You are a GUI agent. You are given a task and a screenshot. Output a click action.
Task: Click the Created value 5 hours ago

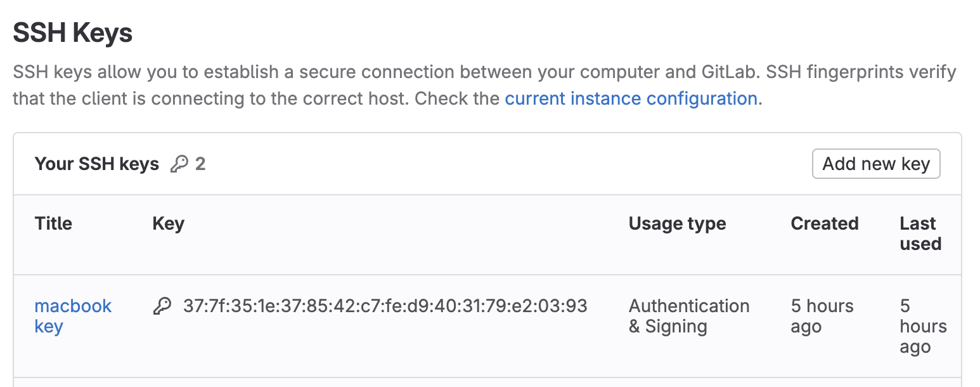(822, 316)
